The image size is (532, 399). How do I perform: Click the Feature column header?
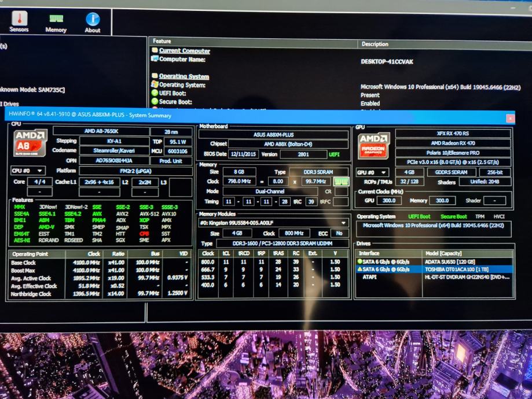point(253,42)
